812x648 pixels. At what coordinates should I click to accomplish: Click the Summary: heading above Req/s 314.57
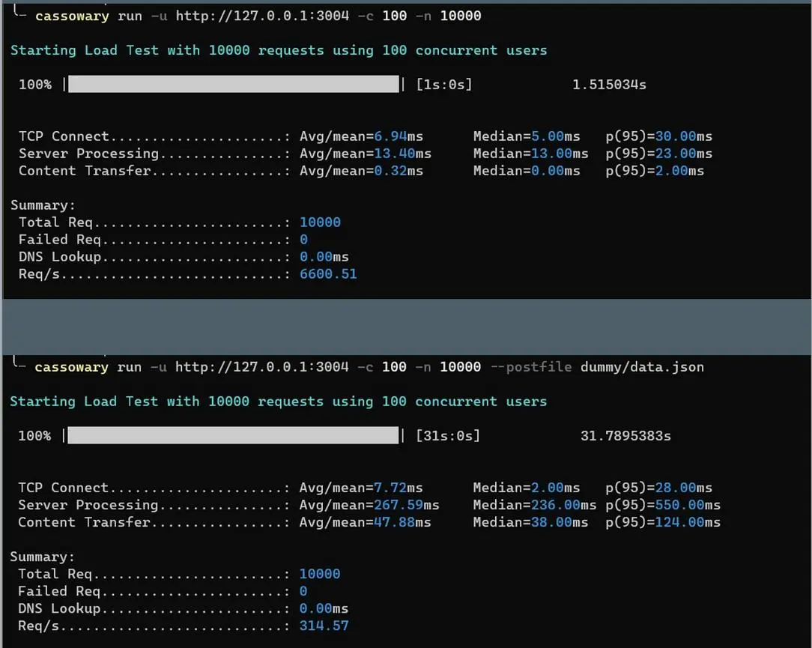(x=43, y=557)
